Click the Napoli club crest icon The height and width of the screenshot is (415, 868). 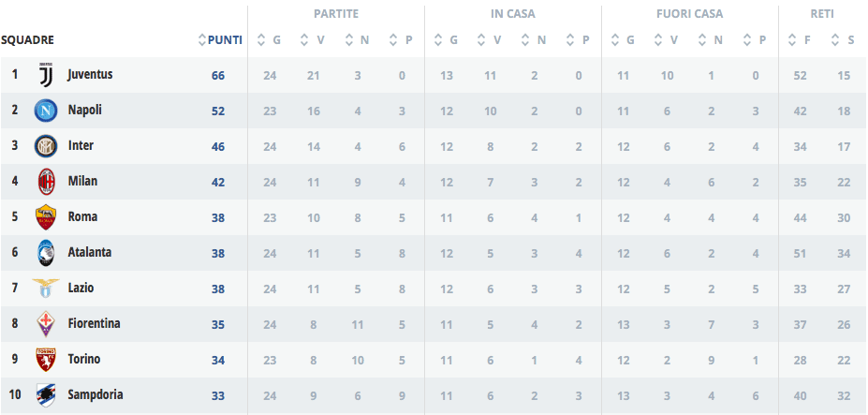pyautogui.click(x=46, y=111)
